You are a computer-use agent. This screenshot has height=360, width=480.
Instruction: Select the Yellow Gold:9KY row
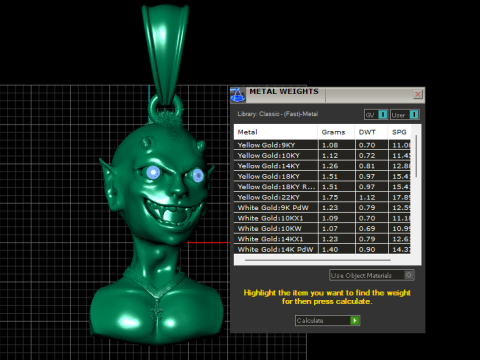point(322,145)
